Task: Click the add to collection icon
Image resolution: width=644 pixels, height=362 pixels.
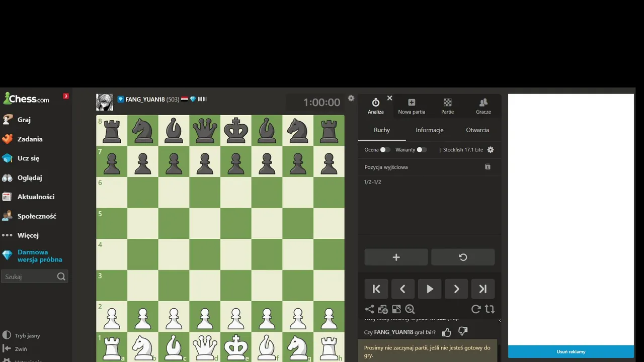Action: click(x=383, y=309)
